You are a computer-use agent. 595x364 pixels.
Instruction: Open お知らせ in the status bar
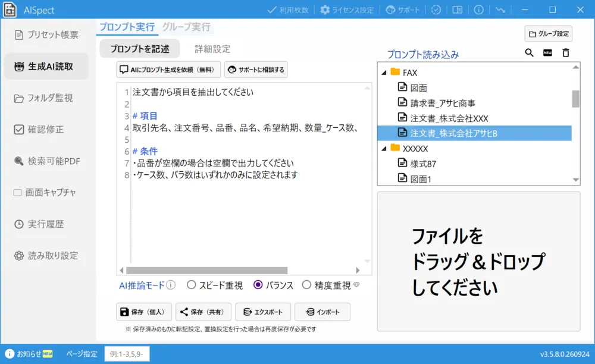pos(29,354)
